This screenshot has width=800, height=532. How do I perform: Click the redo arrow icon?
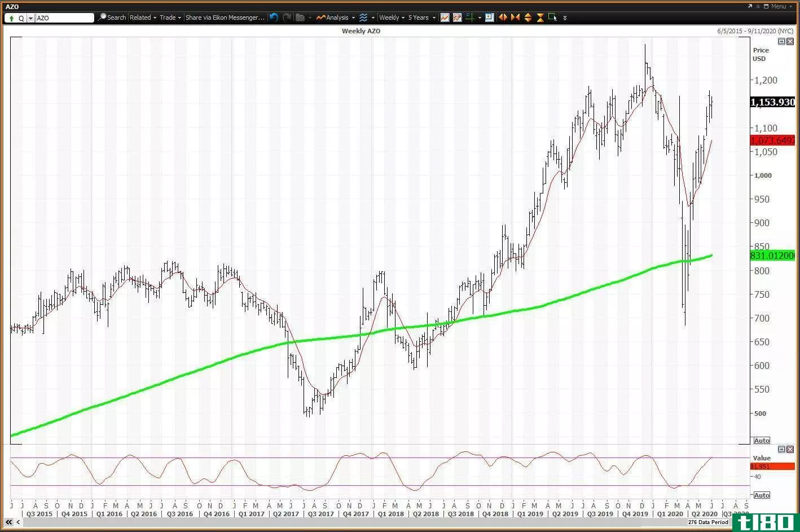pyautogui.click(x=287, y=17)
